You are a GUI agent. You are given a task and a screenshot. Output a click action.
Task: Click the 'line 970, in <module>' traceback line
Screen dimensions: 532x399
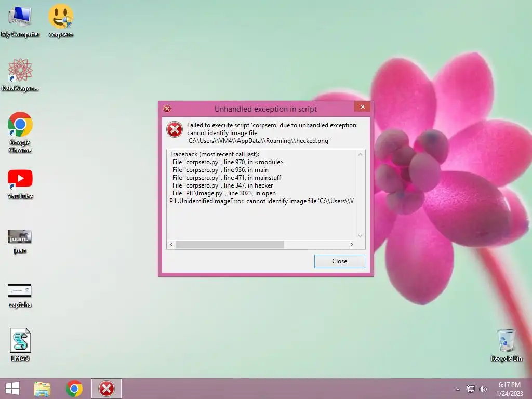click(x=228, y=162)
